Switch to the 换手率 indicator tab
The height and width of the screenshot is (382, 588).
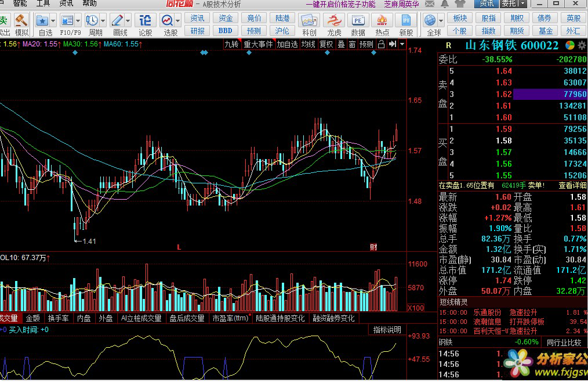[x=58, y=318]
